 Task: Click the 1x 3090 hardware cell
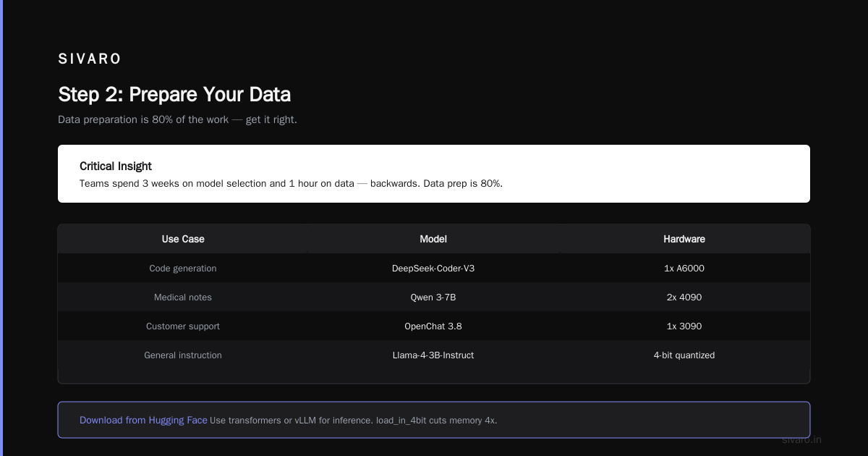pos(684,326)
